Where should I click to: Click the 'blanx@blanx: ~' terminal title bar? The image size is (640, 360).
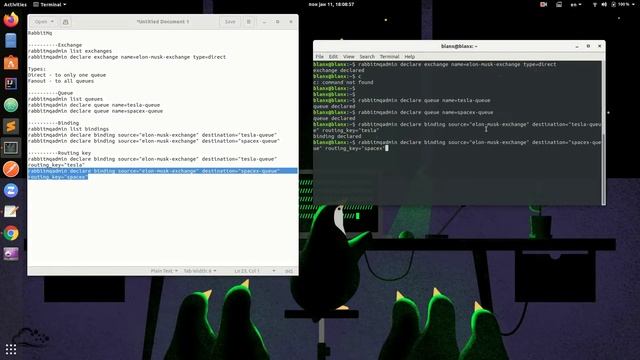pyautogui.click(x=459, y=46)
